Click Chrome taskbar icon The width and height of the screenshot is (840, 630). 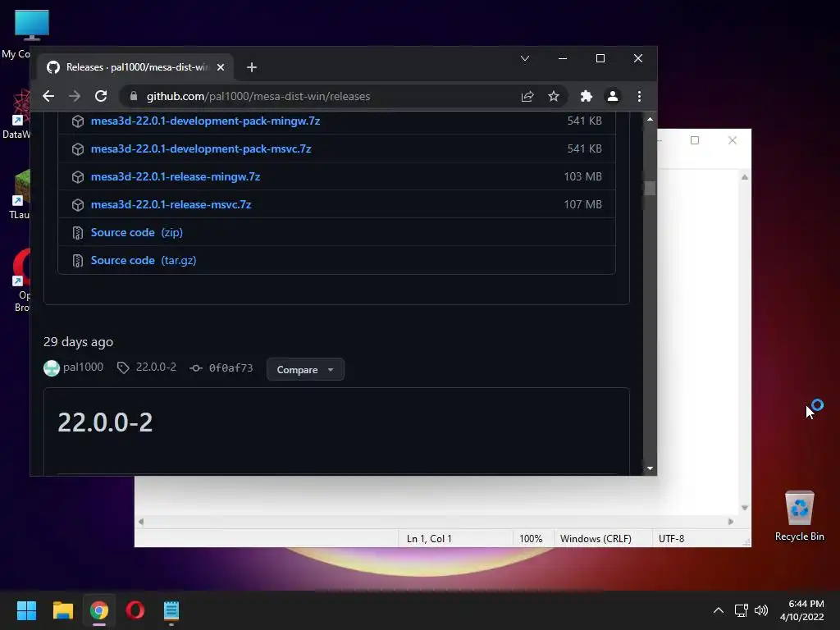click(99, 610)
